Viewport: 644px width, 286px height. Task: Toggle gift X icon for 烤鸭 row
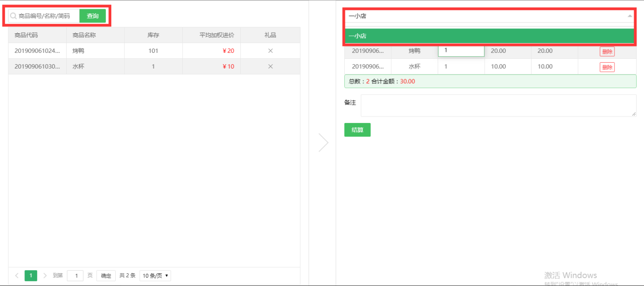click(270, 51)
